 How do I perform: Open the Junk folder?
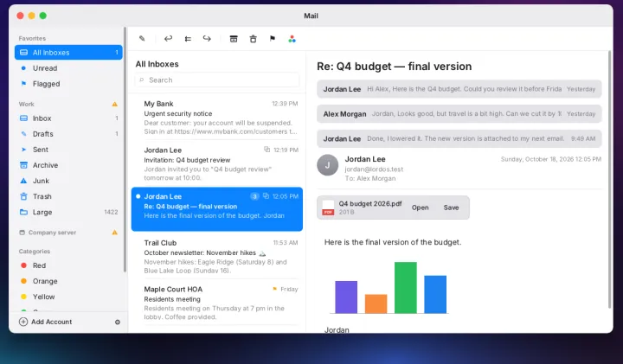click(68, 181)
